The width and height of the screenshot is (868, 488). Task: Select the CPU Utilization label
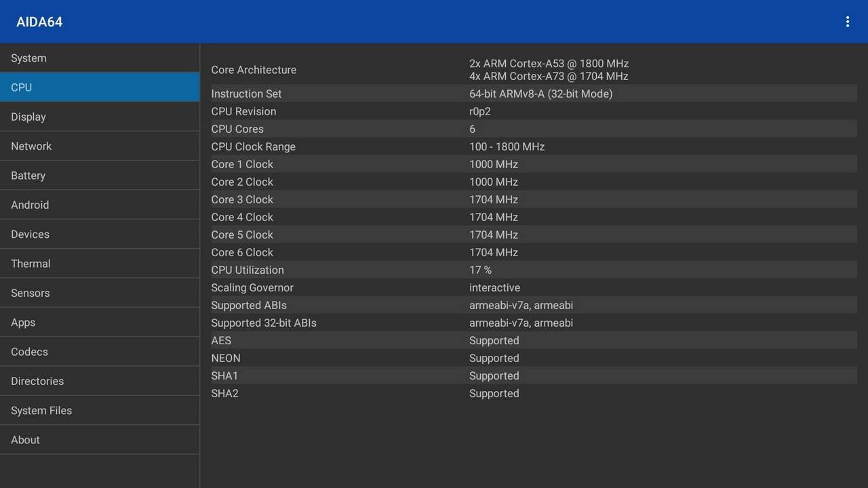248,270
